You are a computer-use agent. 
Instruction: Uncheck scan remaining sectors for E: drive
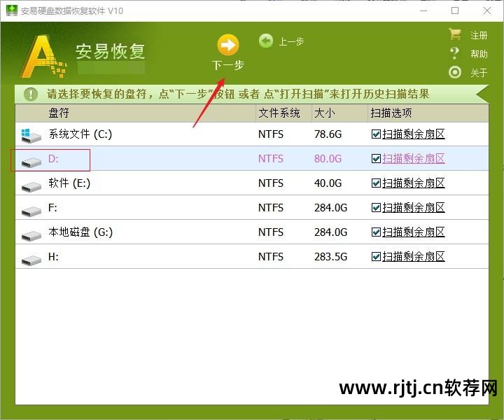[x=376, y=183]
